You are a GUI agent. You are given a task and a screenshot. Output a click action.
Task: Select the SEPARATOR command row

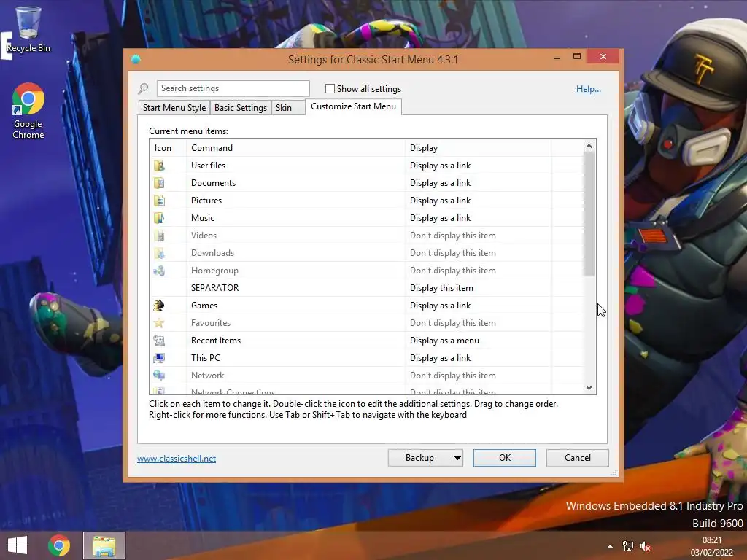point(215,288)
